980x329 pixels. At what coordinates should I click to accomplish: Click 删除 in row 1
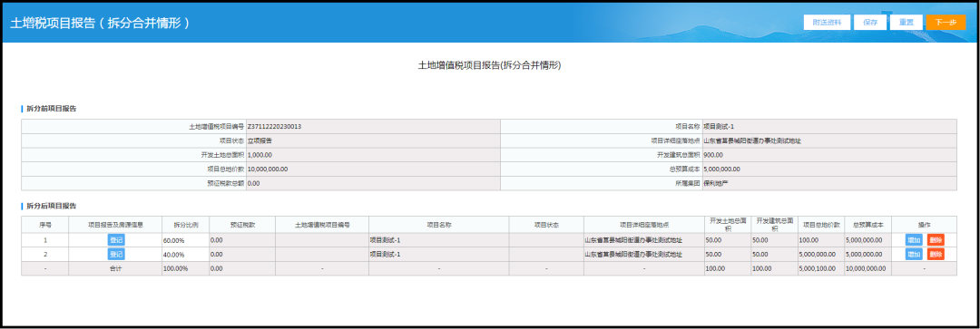point(936,240)
